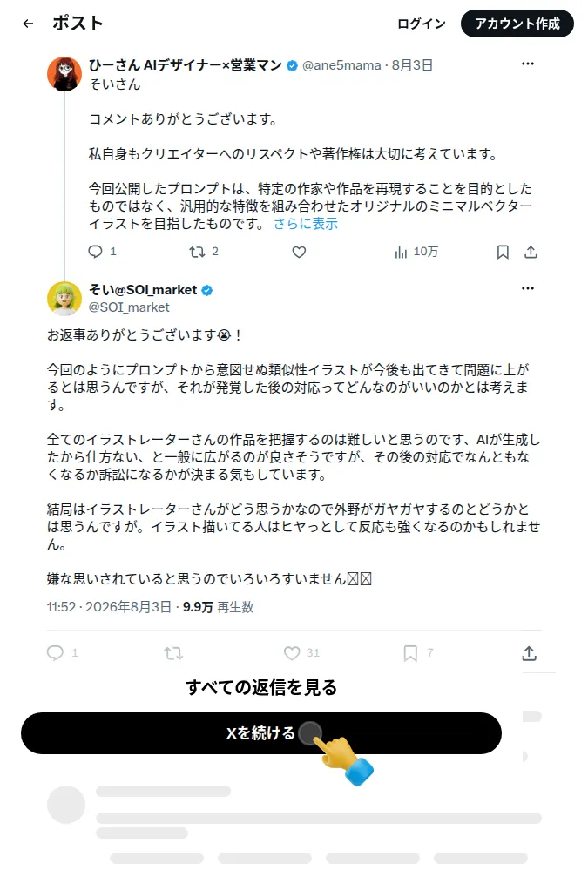Open the more options menu on the first post
This screenshot has height=877, width=588.
point(528,64)
